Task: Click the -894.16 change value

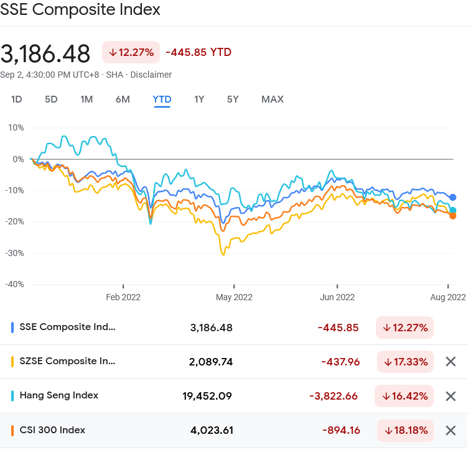Action: click(x=341, y=430)
